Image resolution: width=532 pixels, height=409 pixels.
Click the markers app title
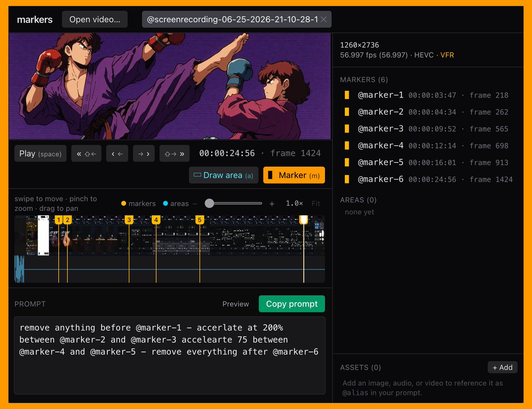[35, 19]
